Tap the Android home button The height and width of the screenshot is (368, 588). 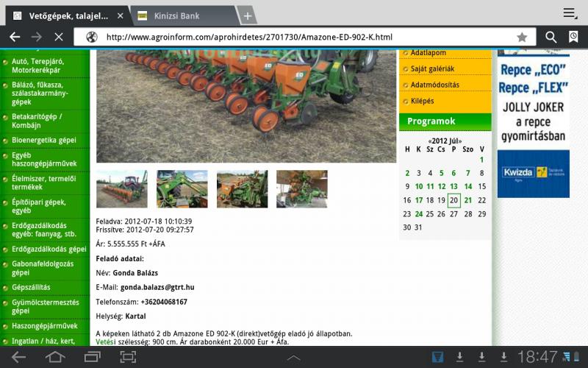point(55,357)
